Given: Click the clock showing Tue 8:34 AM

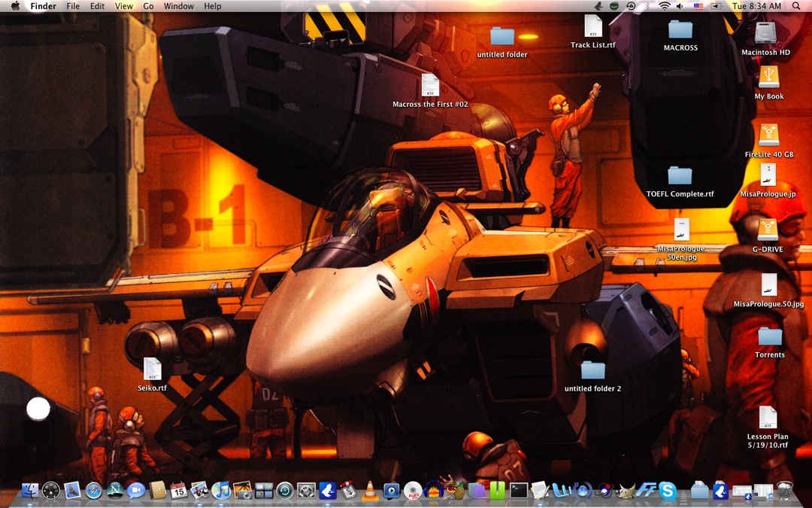Looking at the screenshot, I should (756, 6).
